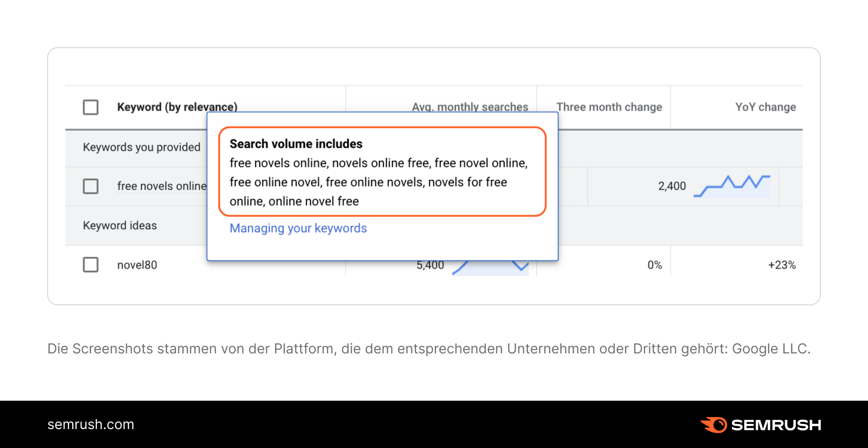Click the Semrush logo in footer
This screenshot has height=448, width=868.
pos(761,425)
